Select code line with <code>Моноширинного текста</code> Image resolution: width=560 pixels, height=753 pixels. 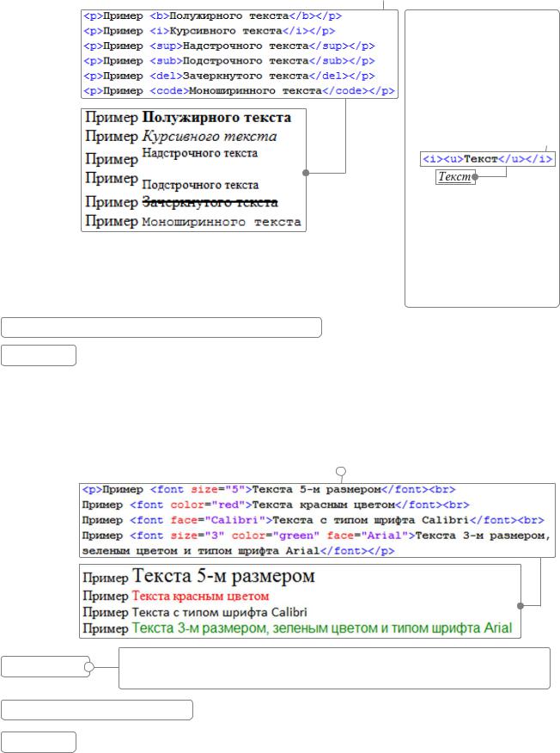coord(239,90)
